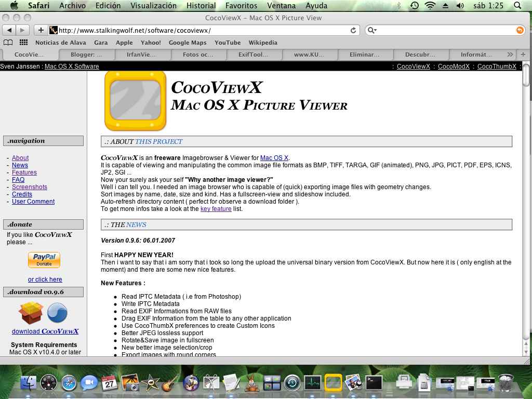Open the Trash in the Dock
The height and width of the screenshot is (399, 532).
click(x=506, y=383)
